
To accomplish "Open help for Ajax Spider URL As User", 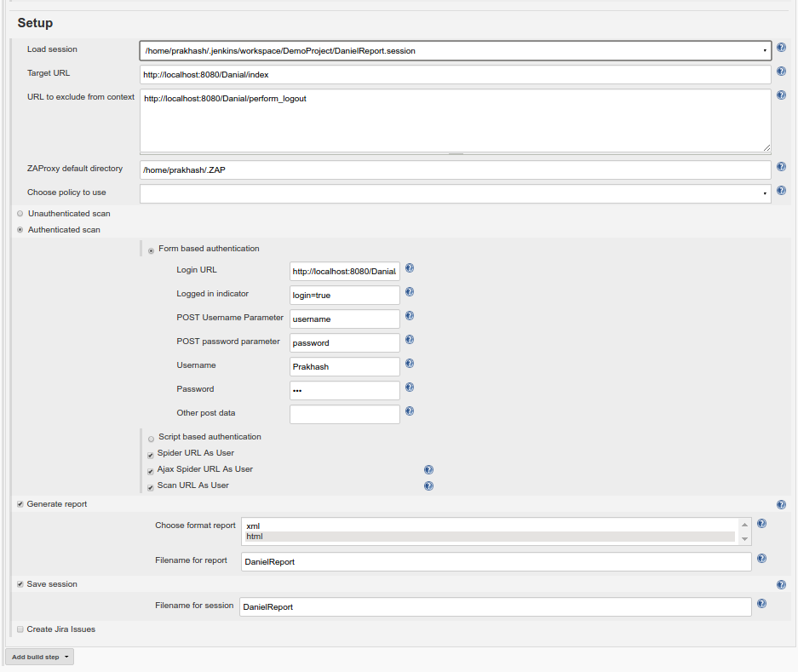I will click(x=428, y=469).
